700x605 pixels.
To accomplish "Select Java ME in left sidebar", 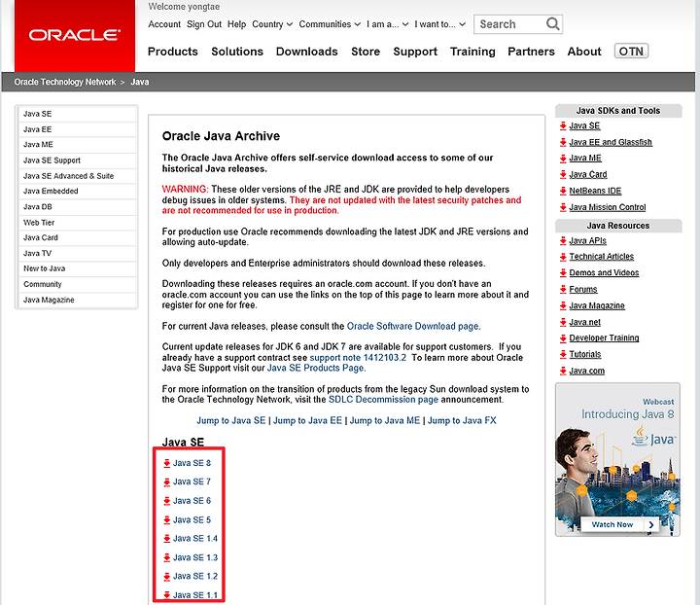I will coord(77,145).
